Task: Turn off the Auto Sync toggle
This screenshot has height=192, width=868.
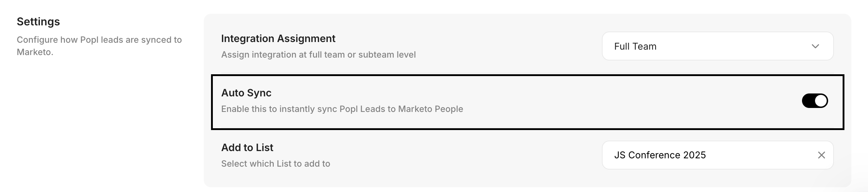Action: (x=815, y=101)
